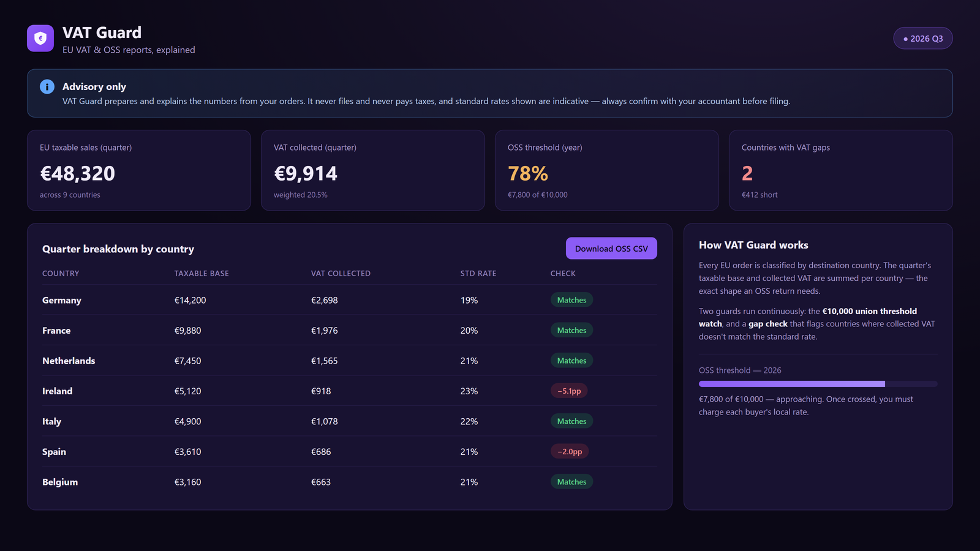The height and width of the screenshot is (551, 980).
Task: Select the Netherlands country name
Action: 69,361
